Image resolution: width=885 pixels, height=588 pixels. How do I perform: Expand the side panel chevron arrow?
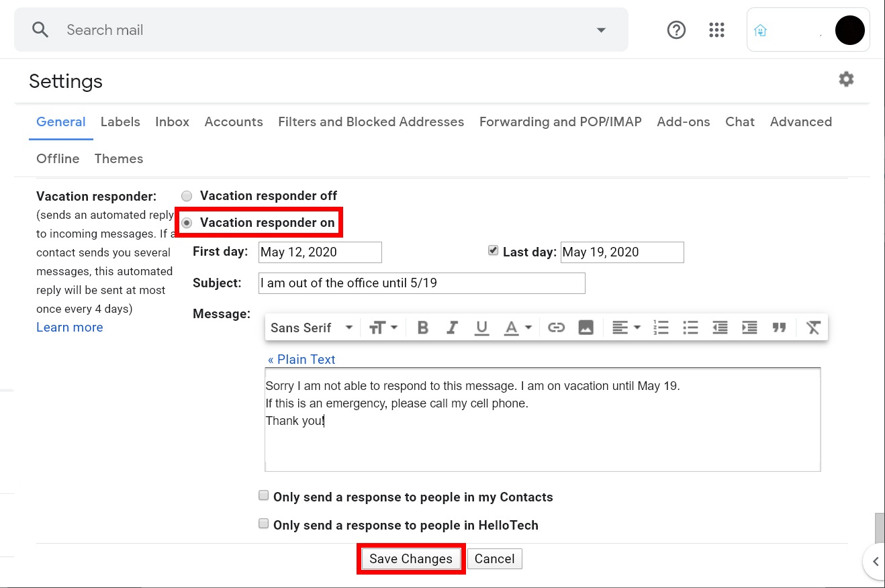pyautogui.click(x=875, y=562)
